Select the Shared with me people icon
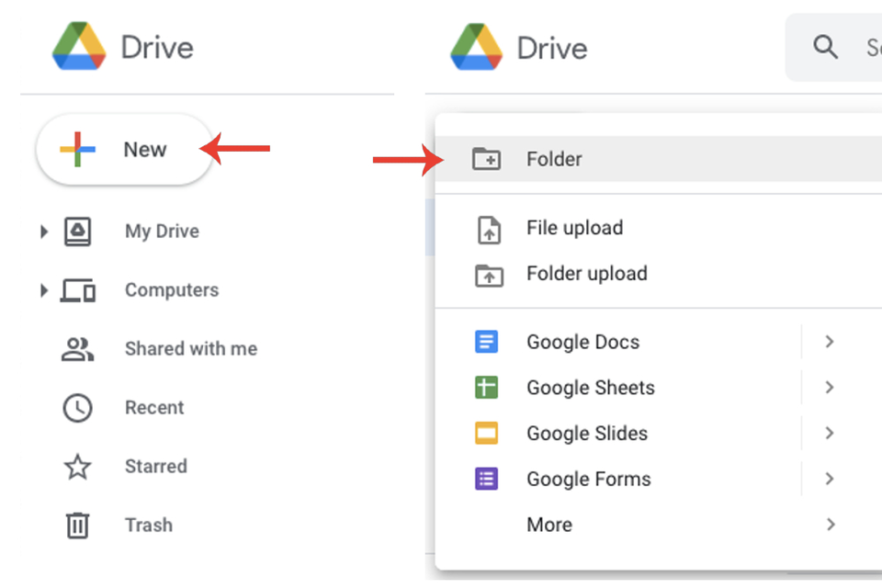The height and width of the screenshot is (588, 882). [78, 349]
